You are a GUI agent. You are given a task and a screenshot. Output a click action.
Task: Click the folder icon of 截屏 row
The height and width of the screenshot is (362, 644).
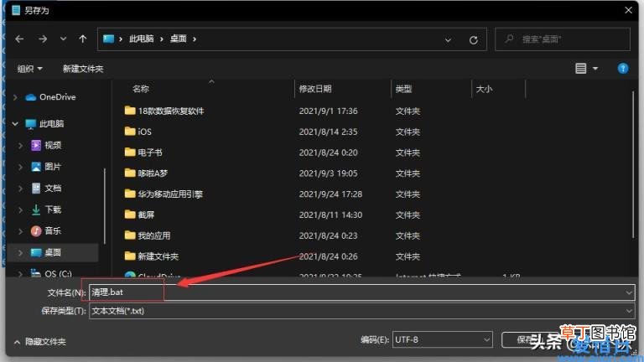click(x=130, y=215)
